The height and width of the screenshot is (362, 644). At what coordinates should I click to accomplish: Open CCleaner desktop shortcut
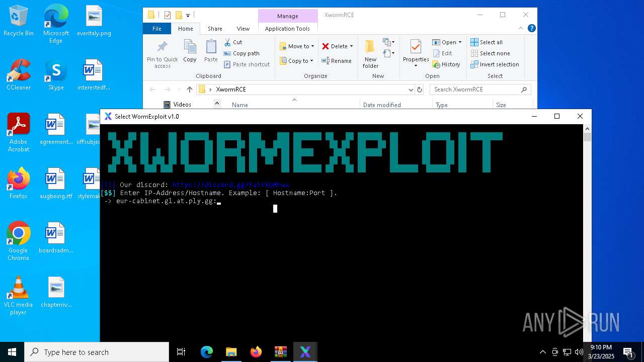[x=19, y=75]
